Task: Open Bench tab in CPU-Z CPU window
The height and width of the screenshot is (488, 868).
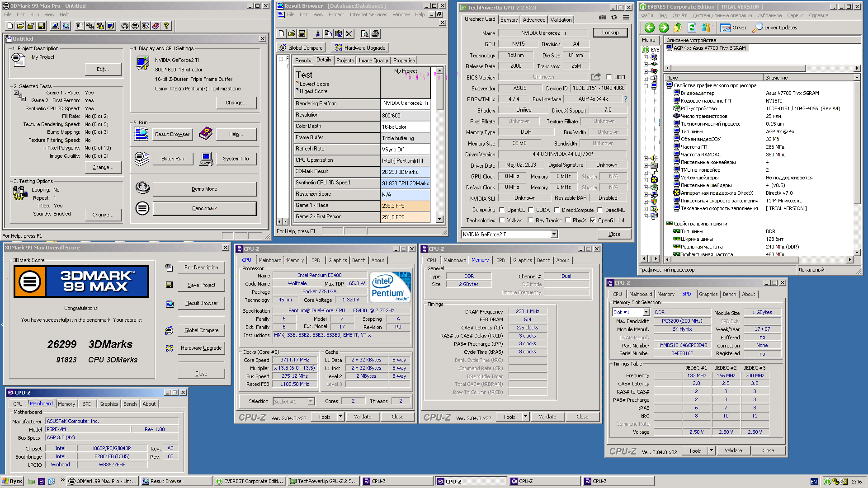Action: [x=359, y=260]
